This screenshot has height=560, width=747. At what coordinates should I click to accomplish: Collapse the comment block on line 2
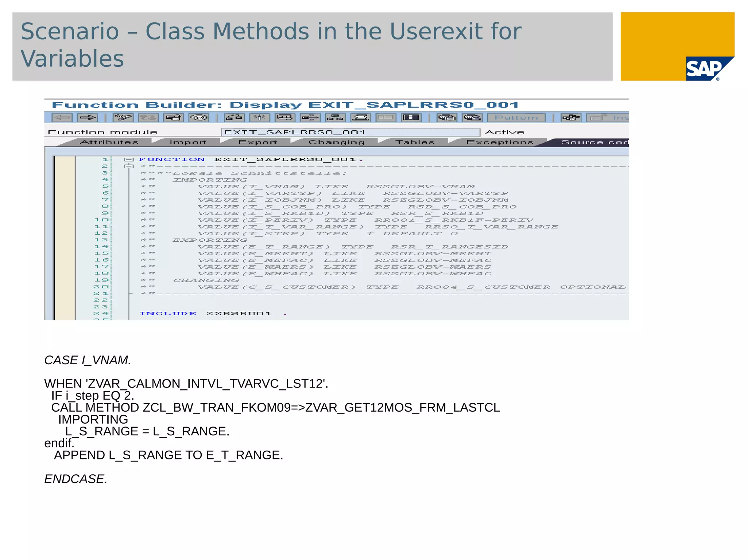click(129, 166)
